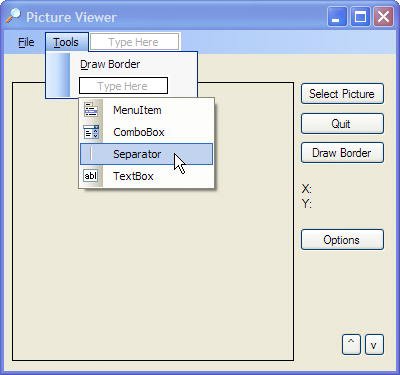Open the Tools menu

(x=67, y=42)
